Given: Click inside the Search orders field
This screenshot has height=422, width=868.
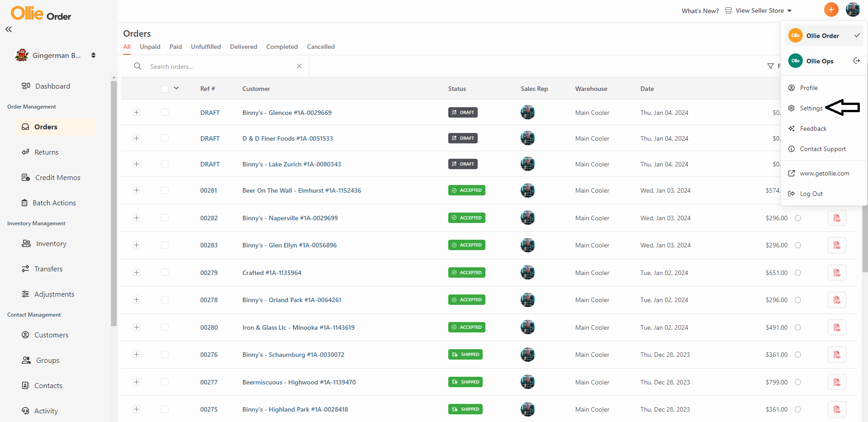Looking at the screenshot, I should click(x=222, y=66).
